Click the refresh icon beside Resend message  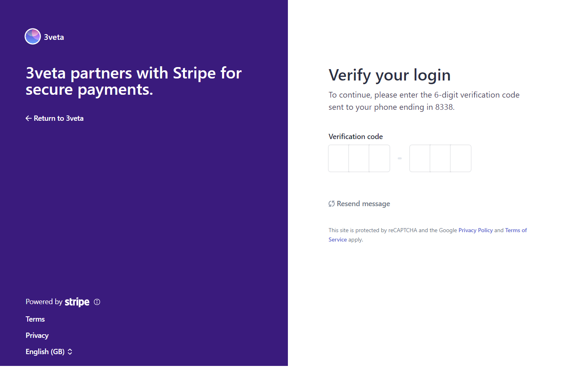pos(331,203)
